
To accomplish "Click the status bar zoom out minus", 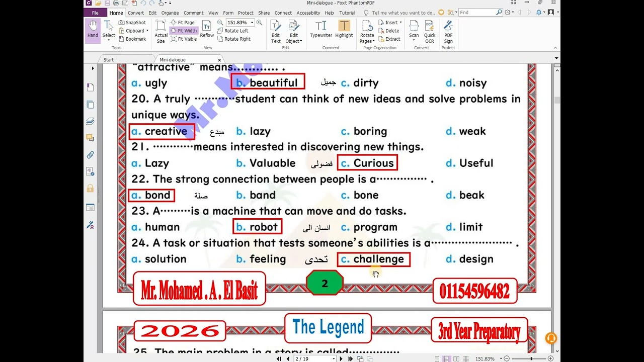I will pos(507,358).
